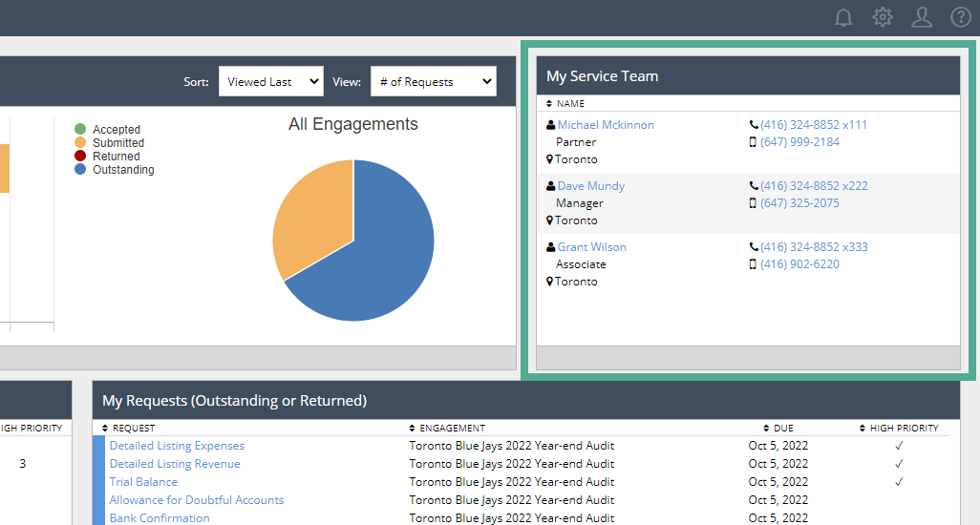This screenshot has width=980, height=525.
Task: Toggle the Submitted legend series
Action: 117,143
